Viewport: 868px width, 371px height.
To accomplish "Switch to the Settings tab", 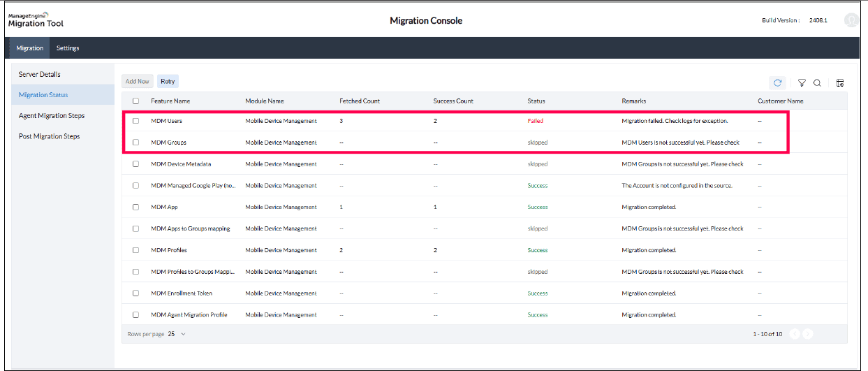I will pyautogui.click(x=68, y=48).
